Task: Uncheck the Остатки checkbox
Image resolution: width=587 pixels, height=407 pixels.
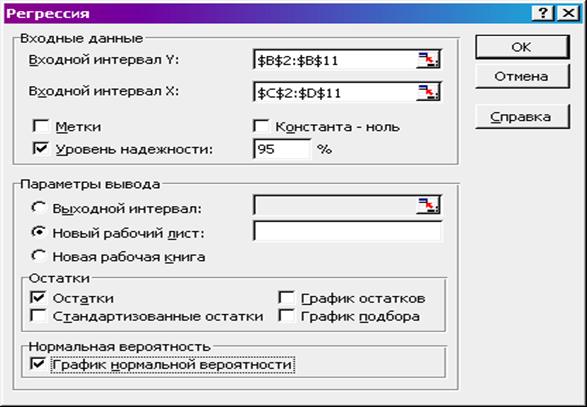Action: 38,298
